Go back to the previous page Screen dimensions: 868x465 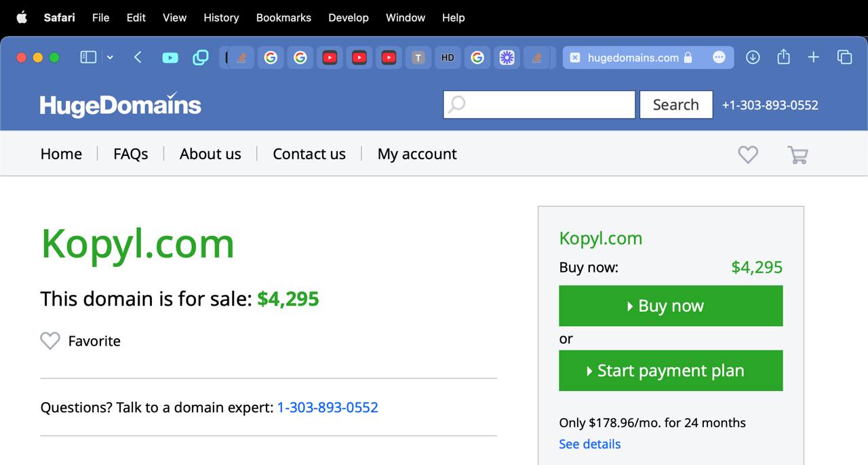pos(138,58)
